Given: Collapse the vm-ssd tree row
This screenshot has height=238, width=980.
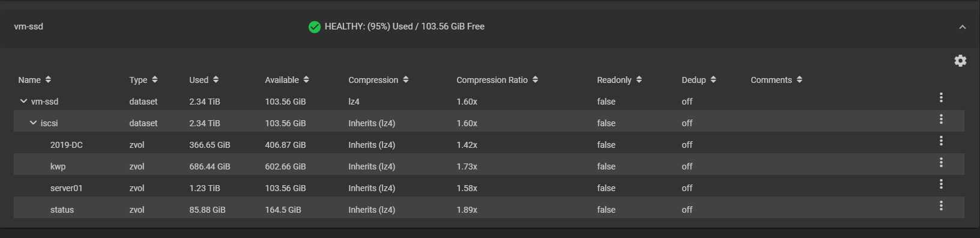Looking at the screenshot, I should 23,101.
